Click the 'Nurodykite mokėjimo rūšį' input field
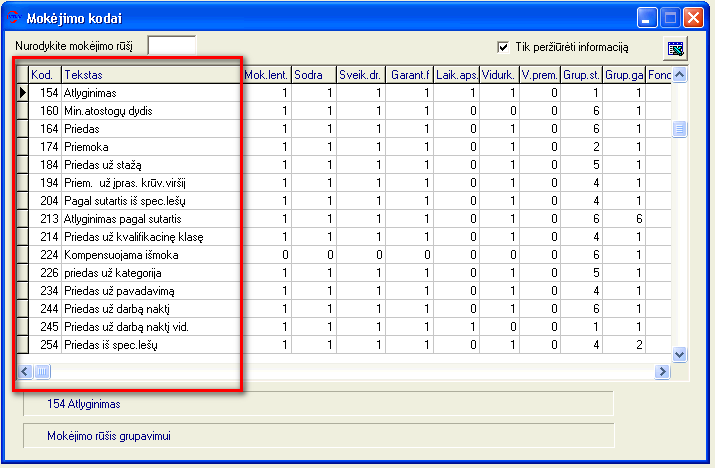715x468 pixels. tap(172, 46)
